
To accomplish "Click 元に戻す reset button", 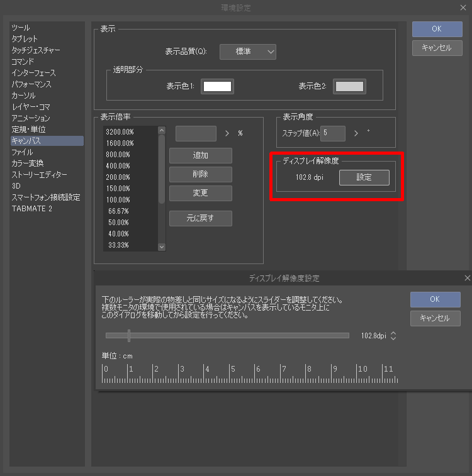I will point(201,218).
